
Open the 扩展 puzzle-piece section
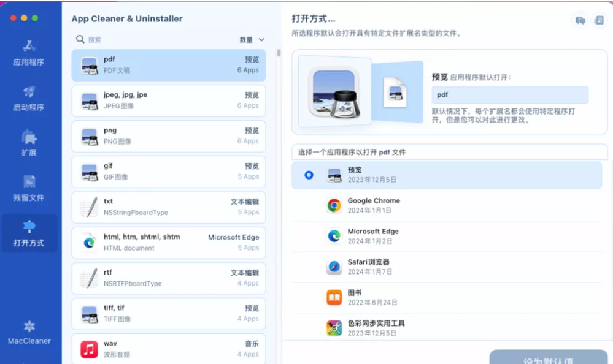coord(29,143)
